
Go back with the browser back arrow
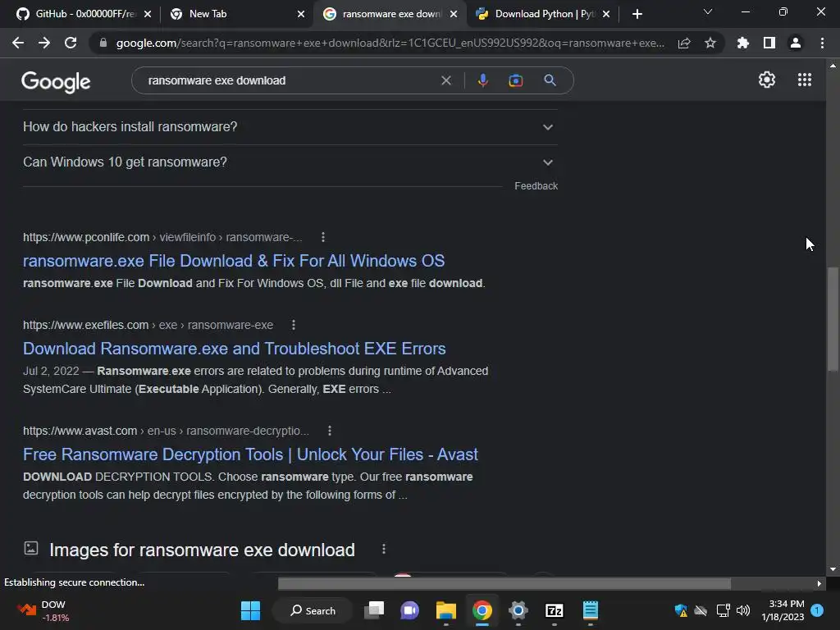pos(18,43)
